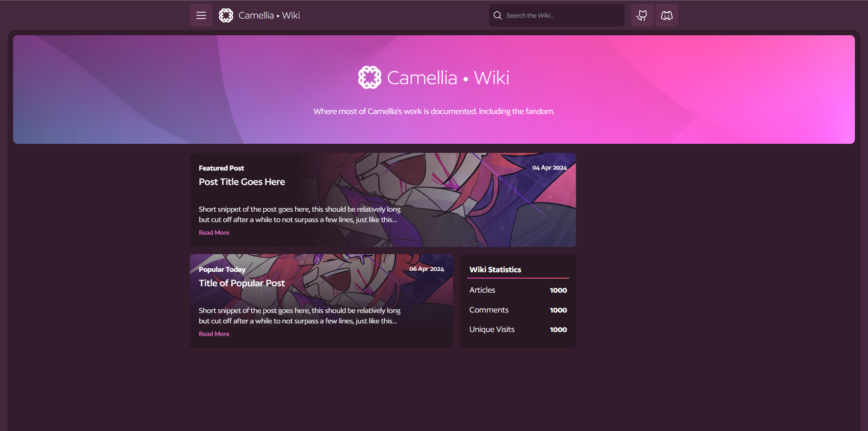The height and width of the screenshot is (431, 868).
Task: Click the 'Wiki Statistics' heading
Action: tap(495, 270)
